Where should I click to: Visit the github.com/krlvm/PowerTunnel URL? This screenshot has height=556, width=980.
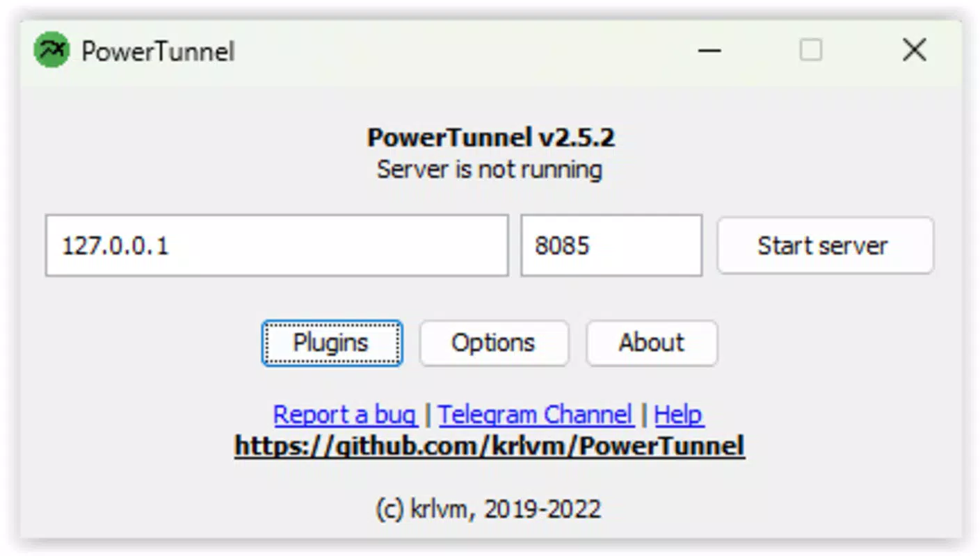pos(490,446)
